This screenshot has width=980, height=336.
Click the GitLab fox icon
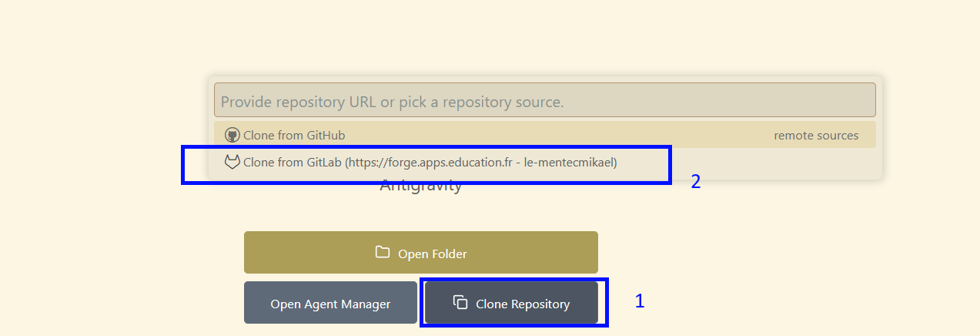(232, 163)
